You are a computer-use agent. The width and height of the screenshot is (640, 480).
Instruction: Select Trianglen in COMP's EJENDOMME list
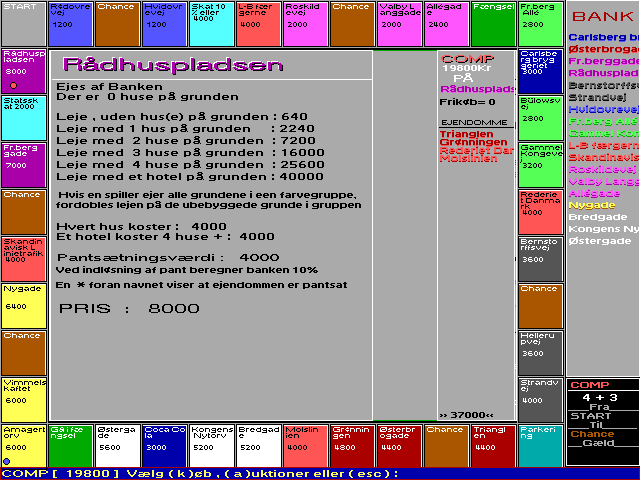coord(467,134)
